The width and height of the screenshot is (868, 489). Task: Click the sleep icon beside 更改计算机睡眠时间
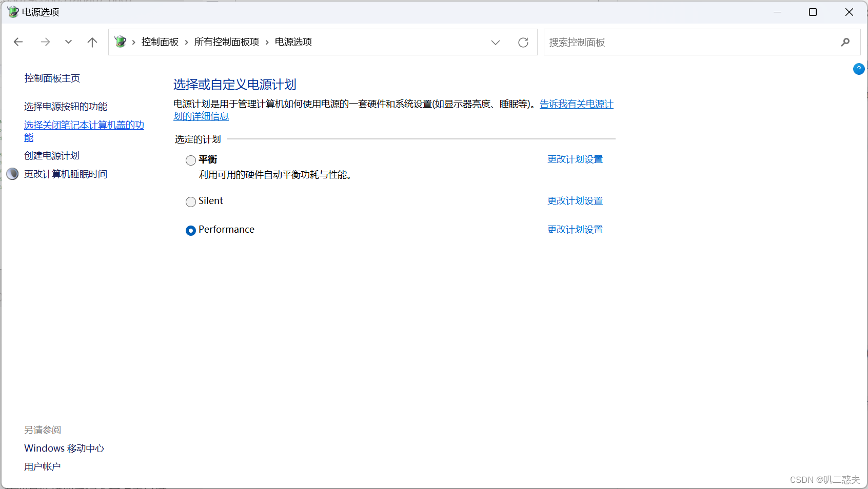(x=12, y=174)
